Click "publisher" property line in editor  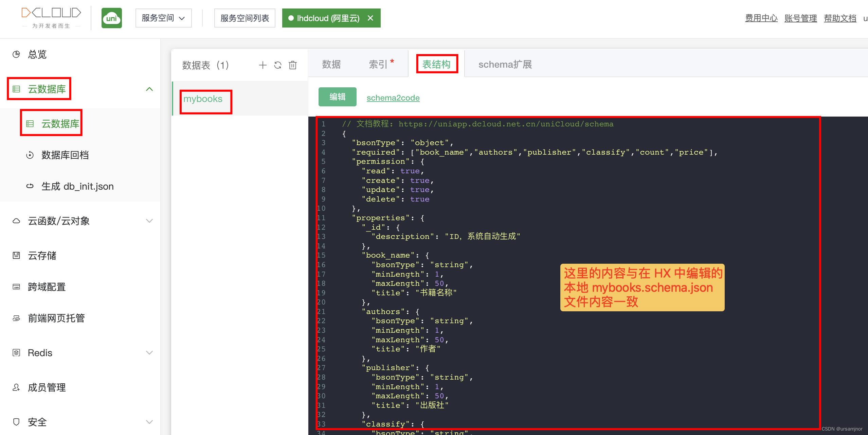pos(396,368)
